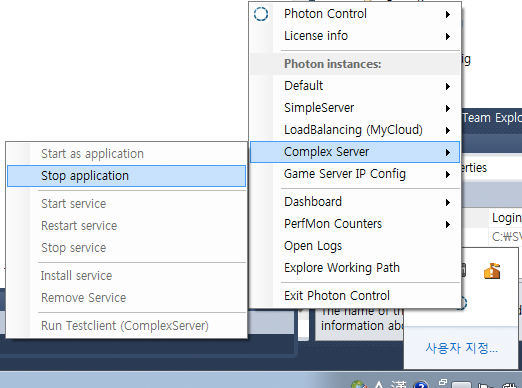This screenshot has height=388, width=522.
Task: Click the arrow beside SimpleServer
Action: tap(448, 108)
